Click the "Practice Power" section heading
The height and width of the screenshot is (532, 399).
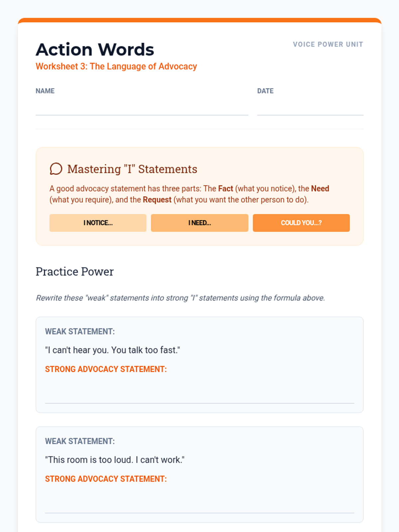pyautogui.click(x=75, y=272)
